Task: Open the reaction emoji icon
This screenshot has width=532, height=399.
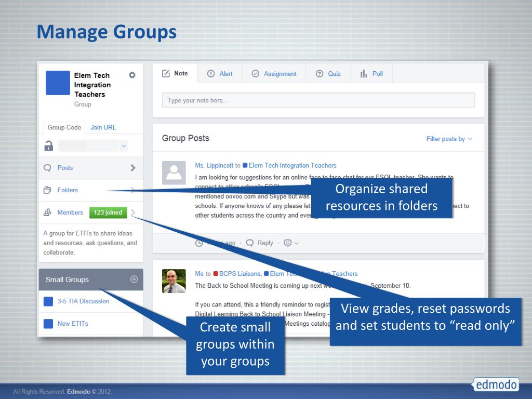Action: [287, 243]
